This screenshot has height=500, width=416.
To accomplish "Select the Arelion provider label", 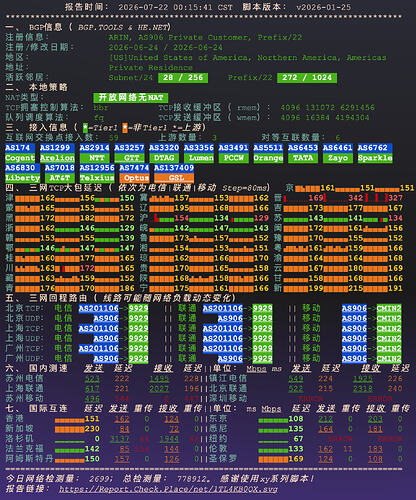I will pos(57,158).
